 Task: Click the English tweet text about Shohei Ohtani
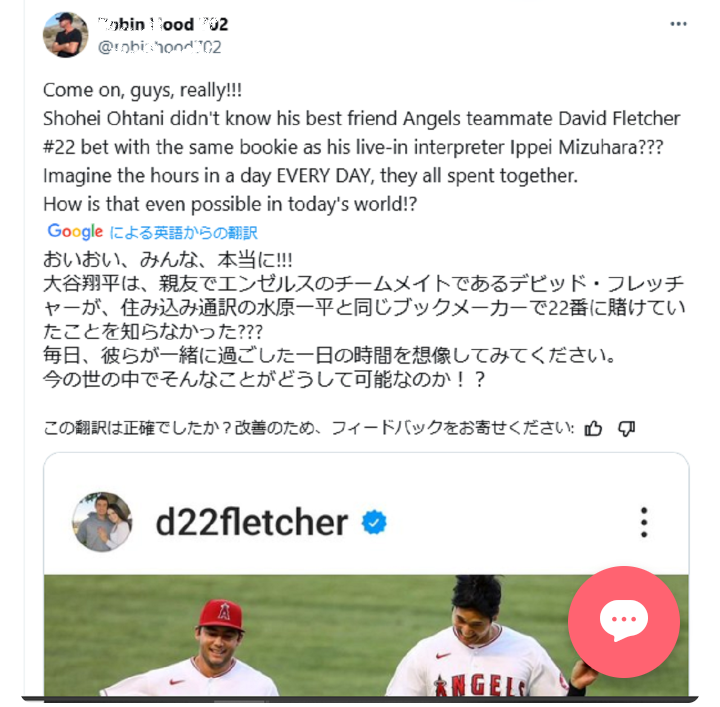pyautogui.click(x=361, y=147)
